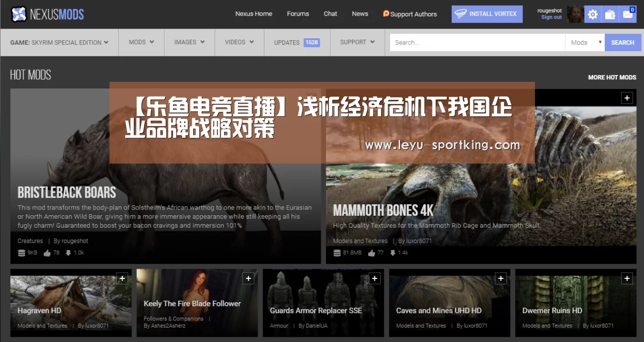
Task: Click rougeshot user avatar
Action: click(x=575, y=14)
